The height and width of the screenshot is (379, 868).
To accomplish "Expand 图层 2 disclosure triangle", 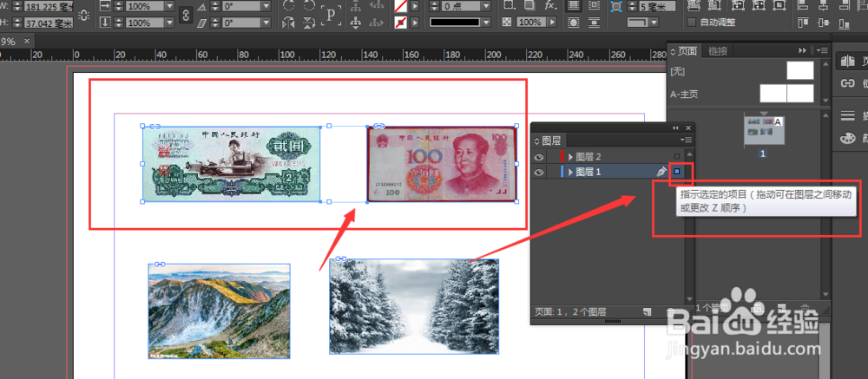I will (571, 157).
